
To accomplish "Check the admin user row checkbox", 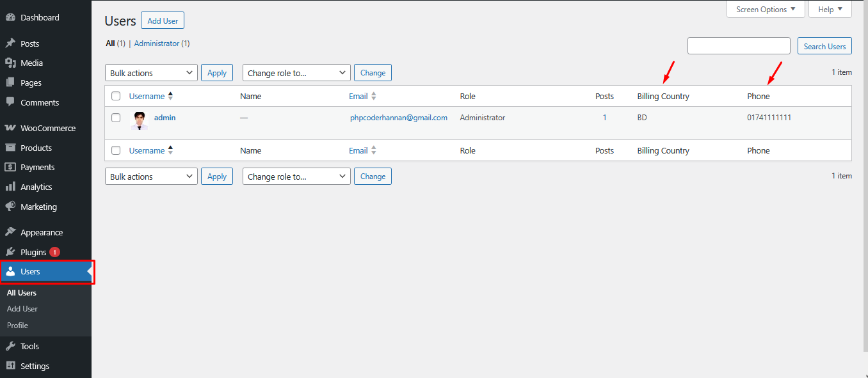I will coord(116,118).
